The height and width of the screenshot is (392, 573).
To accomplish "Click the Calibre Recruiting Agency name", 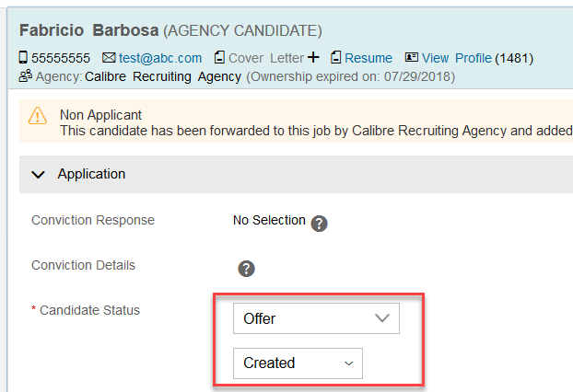I will pos(163,76).
